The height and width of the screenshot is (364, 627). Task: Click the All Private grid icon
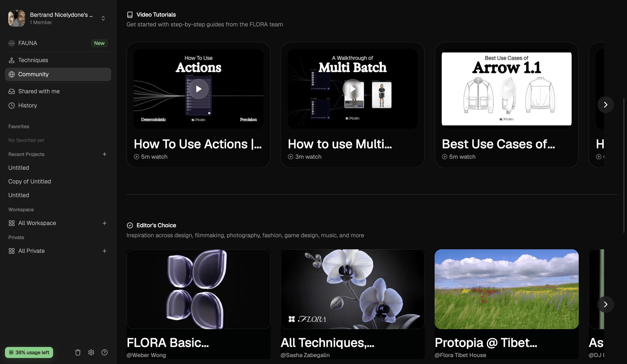[x=11, y=251]
